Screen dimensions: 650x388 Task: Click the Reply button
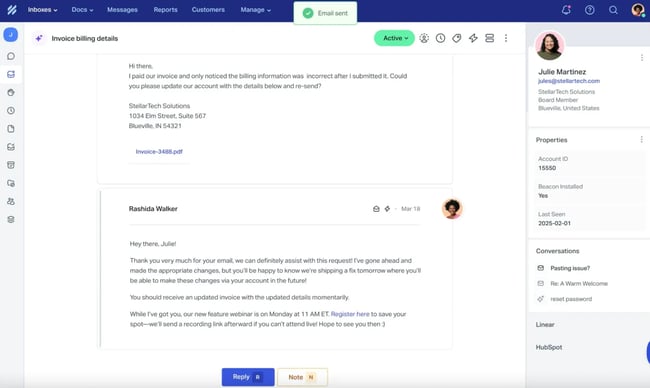[x=248, y=377]
